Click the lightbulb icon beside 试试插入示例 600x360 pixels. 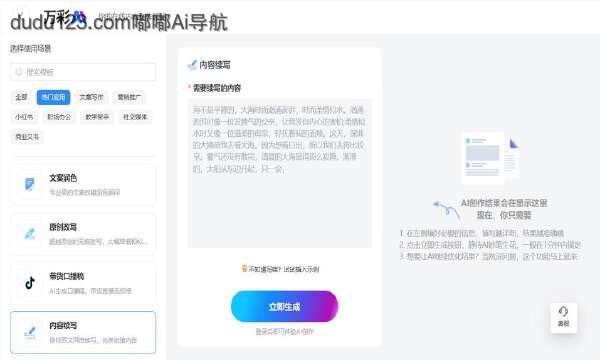244,269
